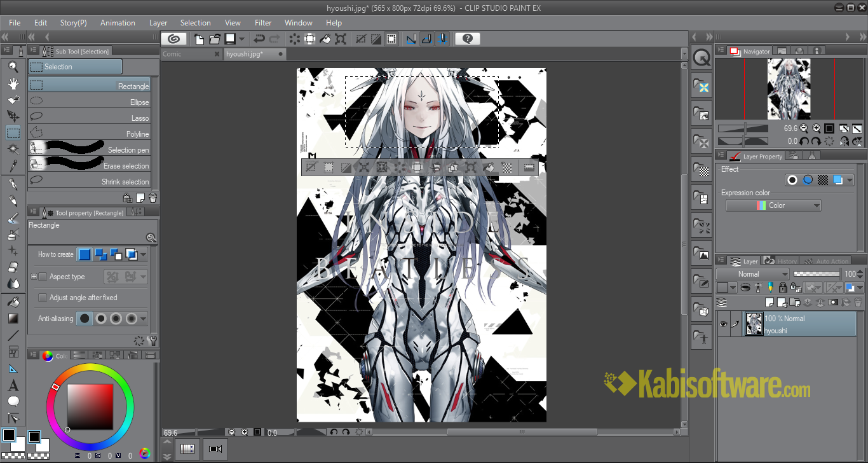The image size is (868, 463).
Task: Select the Eyedropper tool
Action: (x=13, y=165)
